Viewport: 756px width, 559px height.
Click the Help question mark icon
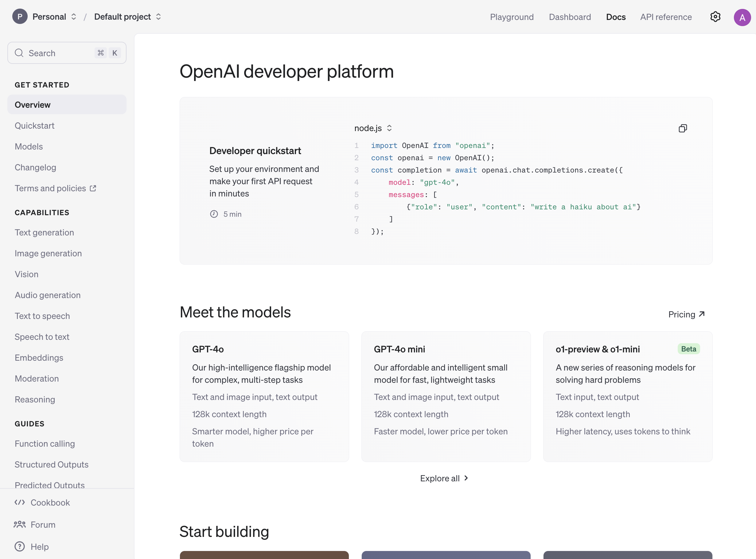coord(20,546)
